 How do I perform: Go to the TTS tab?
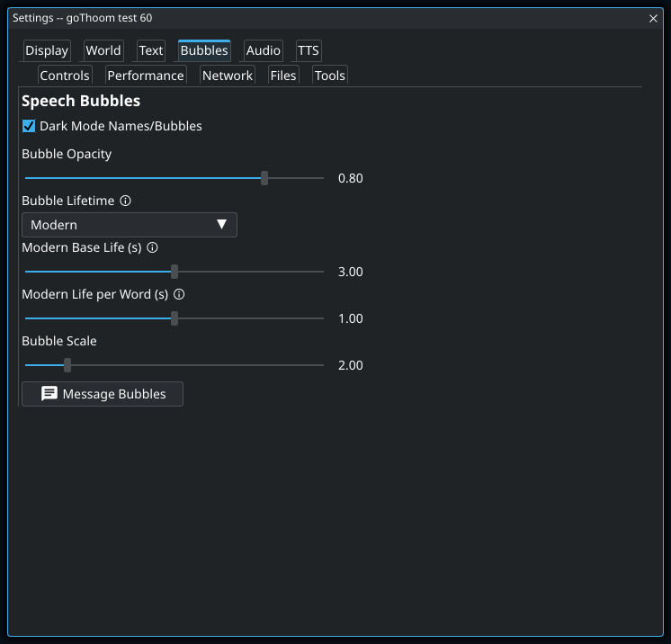(x=309, y=50)
